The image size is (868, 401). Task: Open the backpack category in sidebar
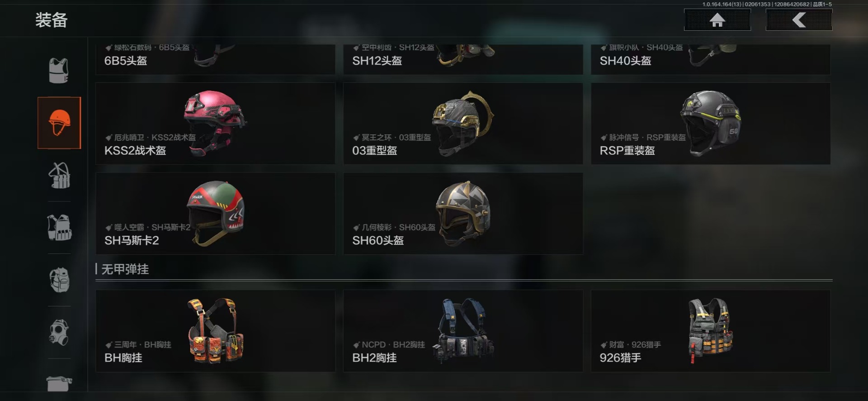tap(59, 280)
